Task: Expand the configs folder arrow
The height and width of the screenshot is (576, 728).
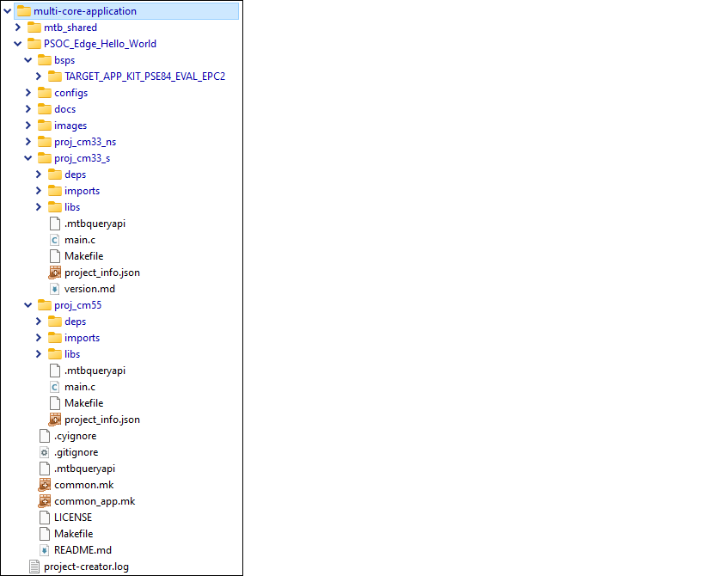Action: (x=28, y=93)
